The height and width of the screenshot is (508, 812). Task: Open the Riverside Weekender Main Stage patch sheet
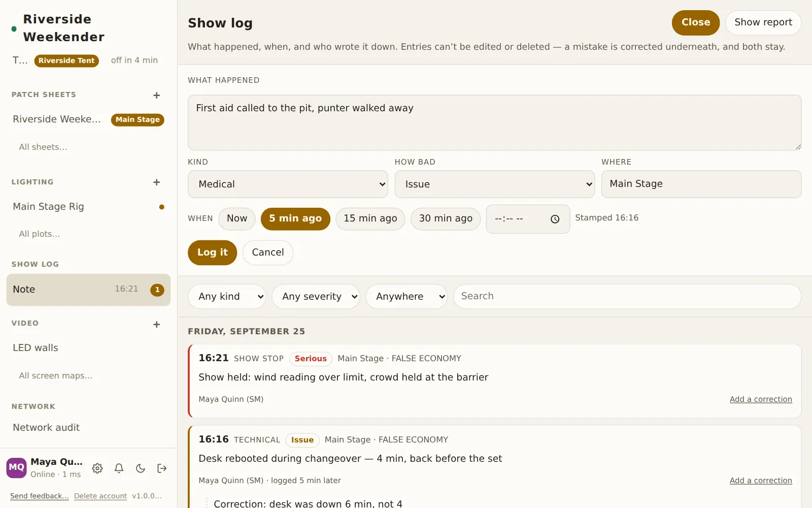[88, 119]
